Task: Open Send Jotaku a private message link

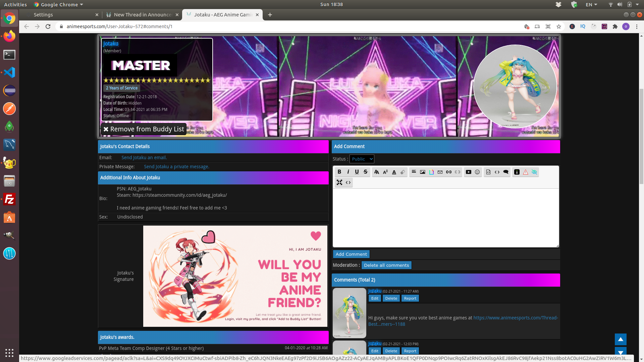Action: (x=176, y=167)
